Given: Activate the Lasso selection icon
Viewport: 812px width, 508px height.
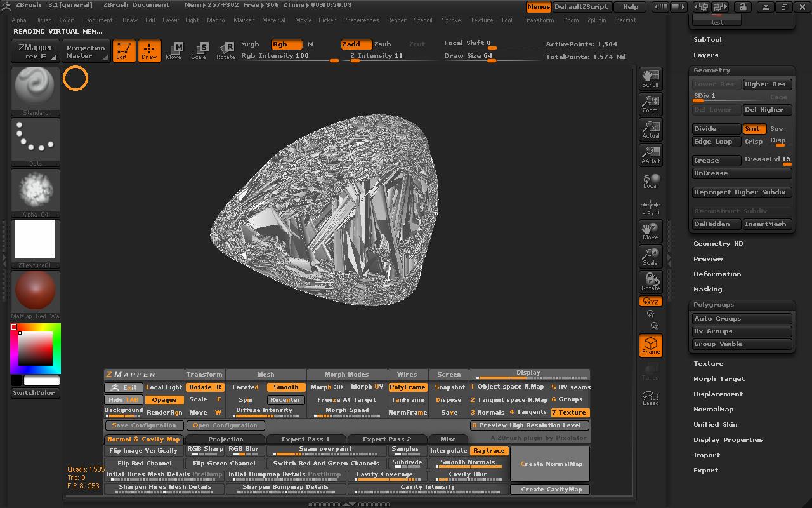Looking at the screenshot, I should pos(650,398).
